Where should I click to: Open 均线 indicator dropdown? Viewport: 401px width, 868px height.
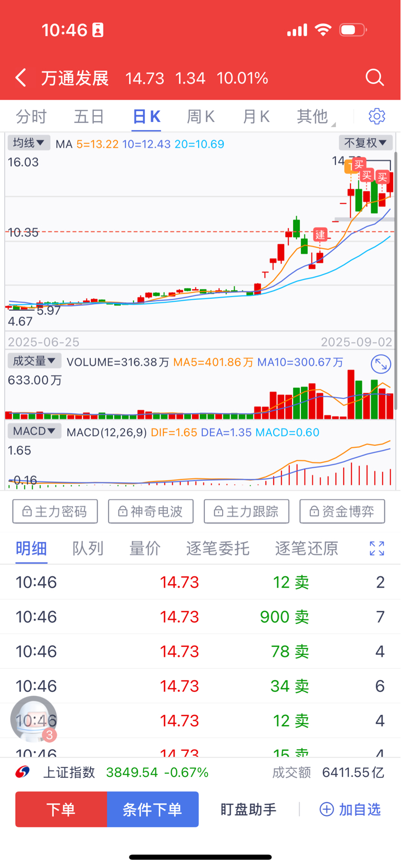click(29, 143)
